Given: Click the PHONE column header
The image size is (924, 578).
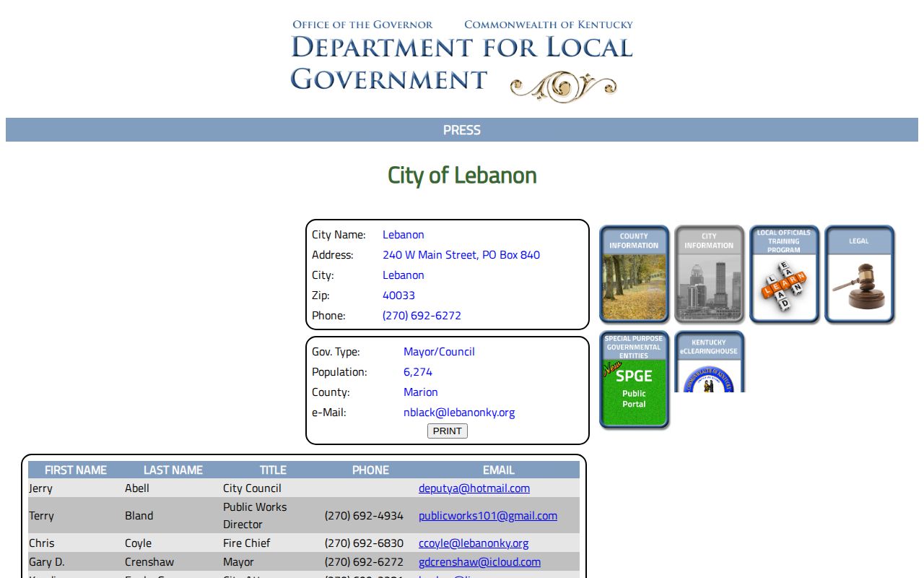Looking at the screenshot, I should click(371, 470).
